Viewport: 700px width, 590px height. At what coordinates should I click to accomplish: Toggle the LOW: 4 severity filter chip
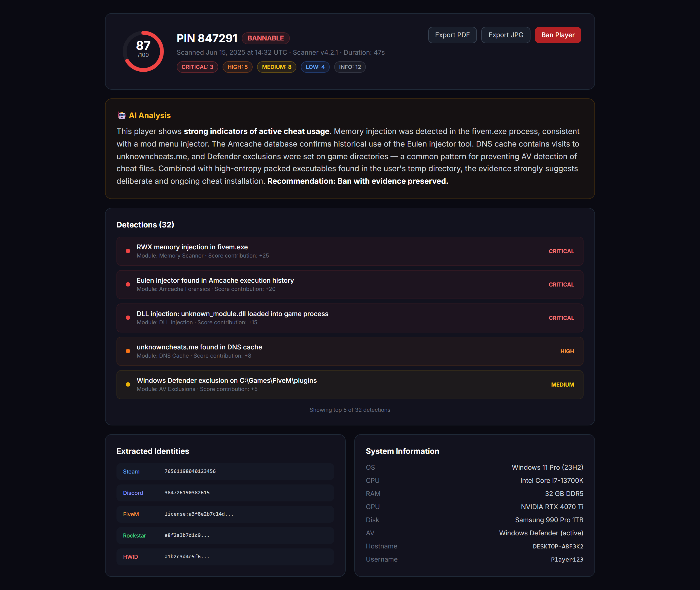coord(315,67)
